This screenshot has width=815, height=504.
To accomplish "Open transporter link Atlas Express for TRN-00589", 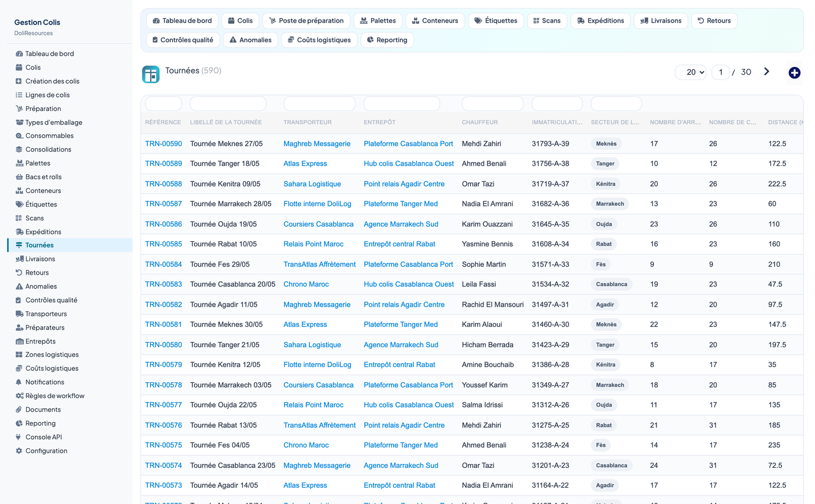I will coord(305,163).
